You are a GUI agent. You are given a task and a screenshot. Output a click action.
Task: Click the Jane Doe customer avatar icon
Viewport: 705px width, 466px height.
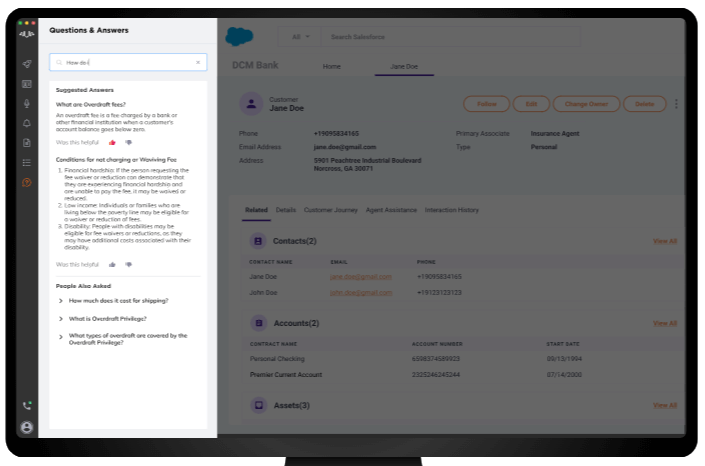(251, 104)
